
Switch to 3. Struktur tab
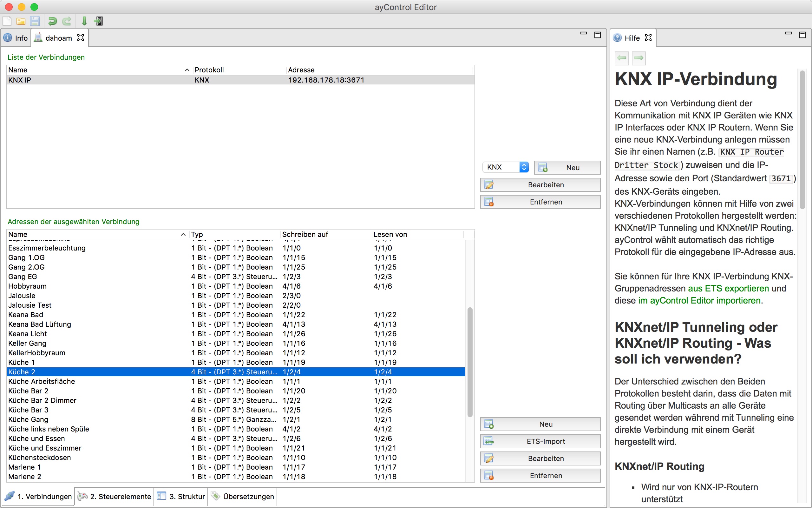tap(181, 496)
